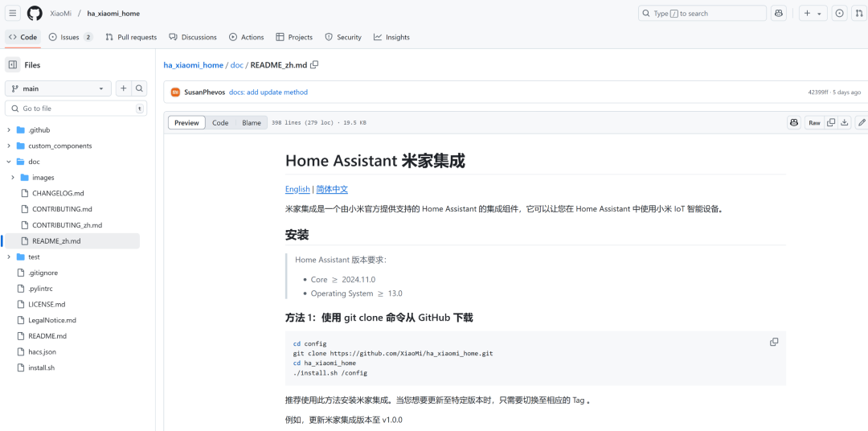Open the Issues tab

point(71,37)
